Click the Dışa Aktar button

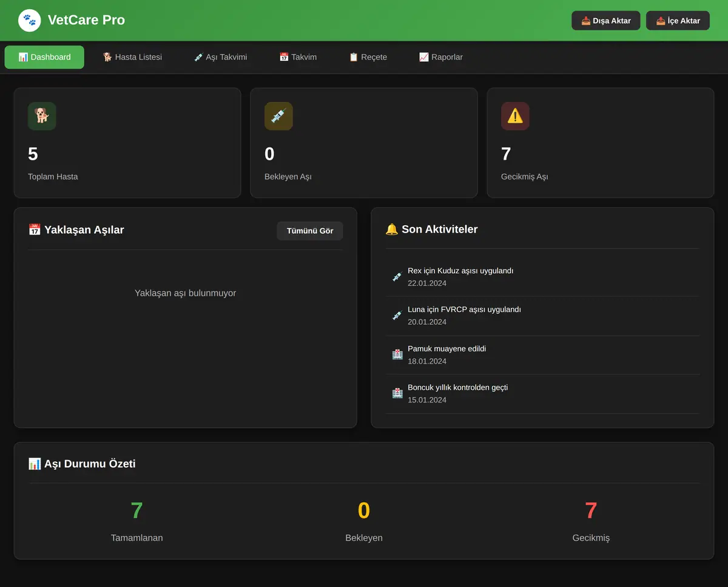click(606, 21)
